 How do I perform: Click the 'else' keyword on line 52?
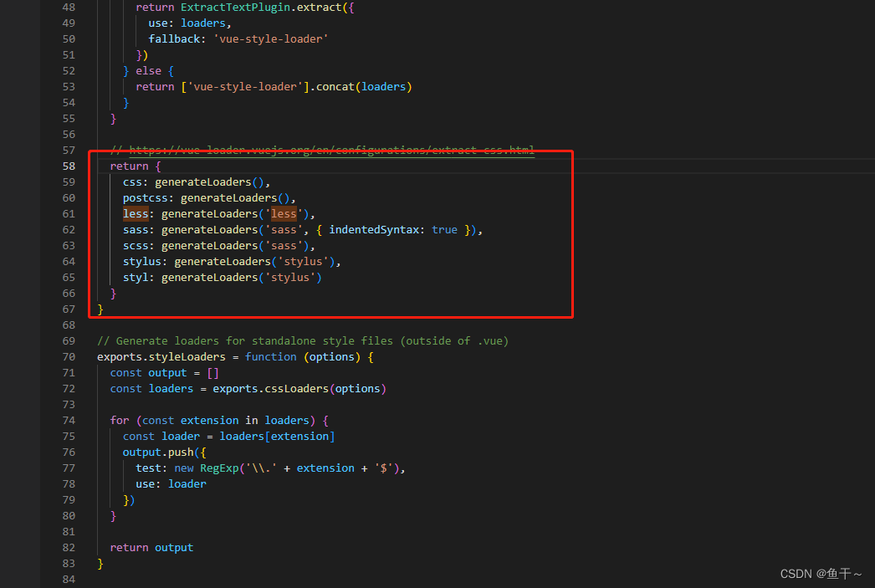tap(148, 71)
